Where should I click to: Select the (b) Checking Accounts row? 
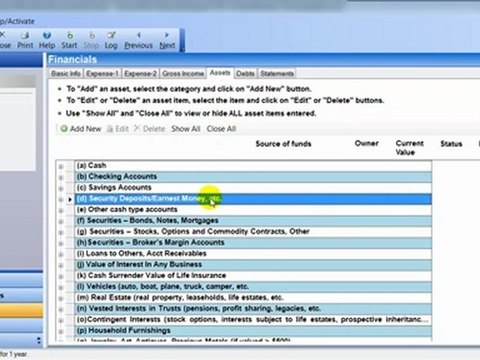coord(253,177)
